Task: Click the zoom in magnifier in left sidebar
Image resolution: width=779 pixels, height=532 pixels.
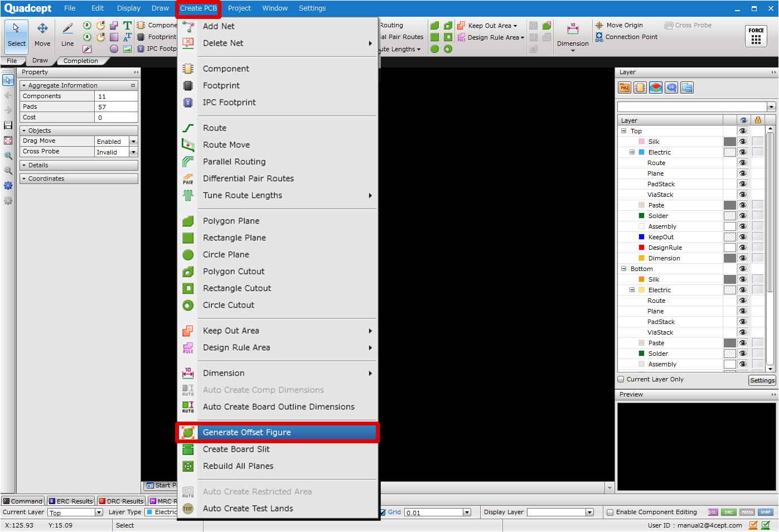Action: point(8,156)
